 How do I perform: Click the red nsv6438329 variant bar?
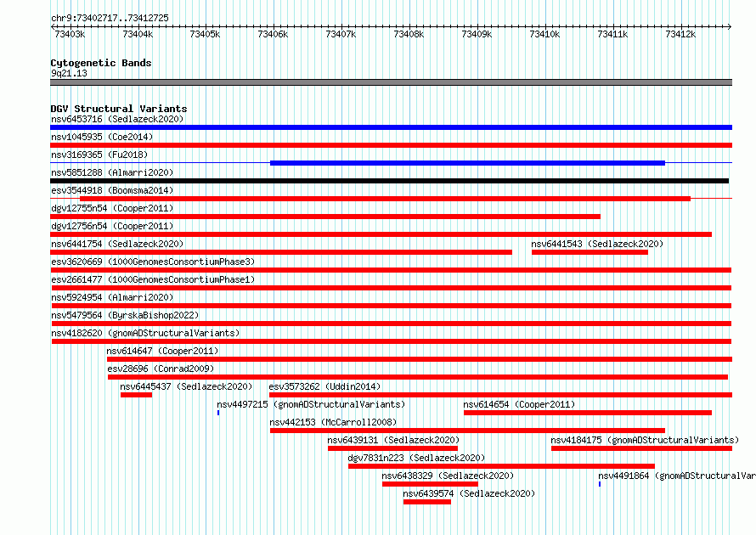[430, 484]
